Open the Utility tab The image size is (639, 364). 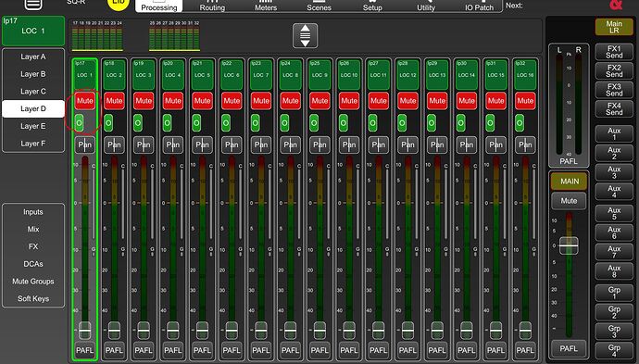426,6
